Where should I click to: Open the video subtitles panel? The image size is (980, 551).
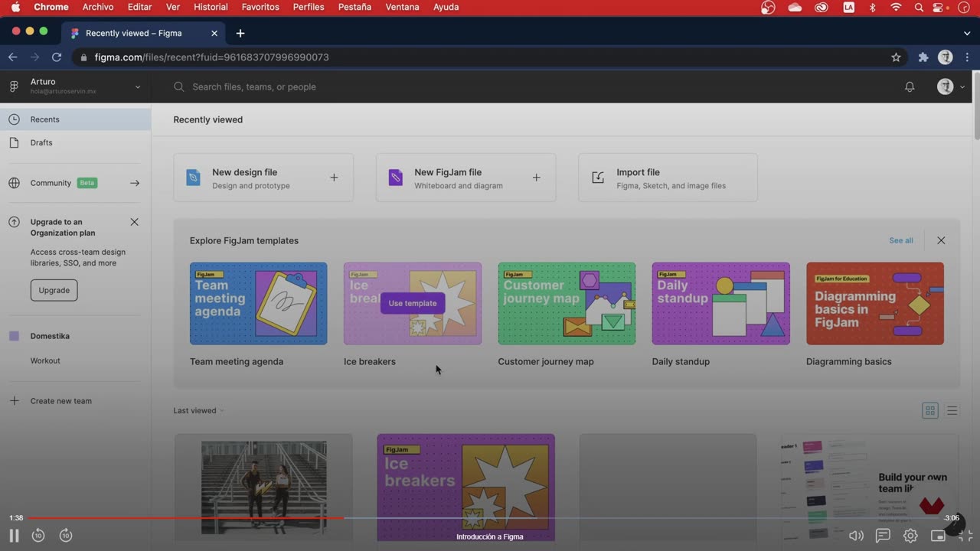[x=883, y=536]
